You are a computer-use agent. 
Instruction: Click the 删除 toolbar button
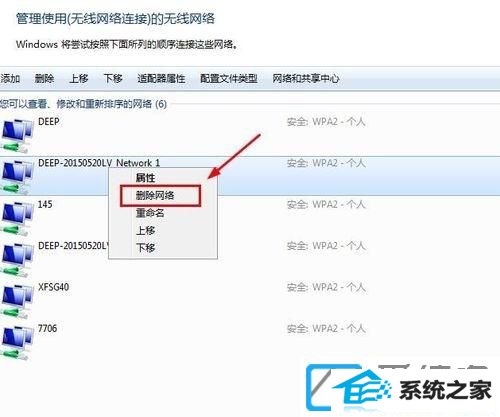click(44, 79)
